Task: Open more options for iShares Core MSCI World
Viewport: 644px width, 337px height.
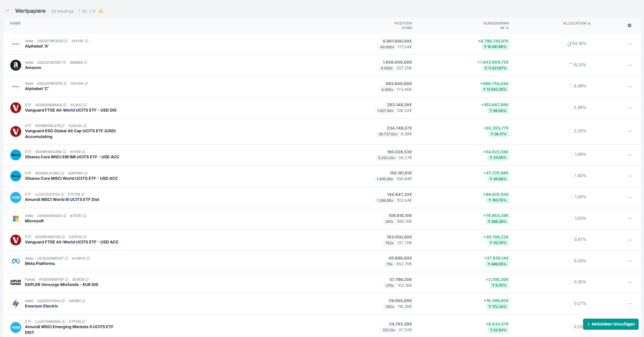Action: pos(629,176)
